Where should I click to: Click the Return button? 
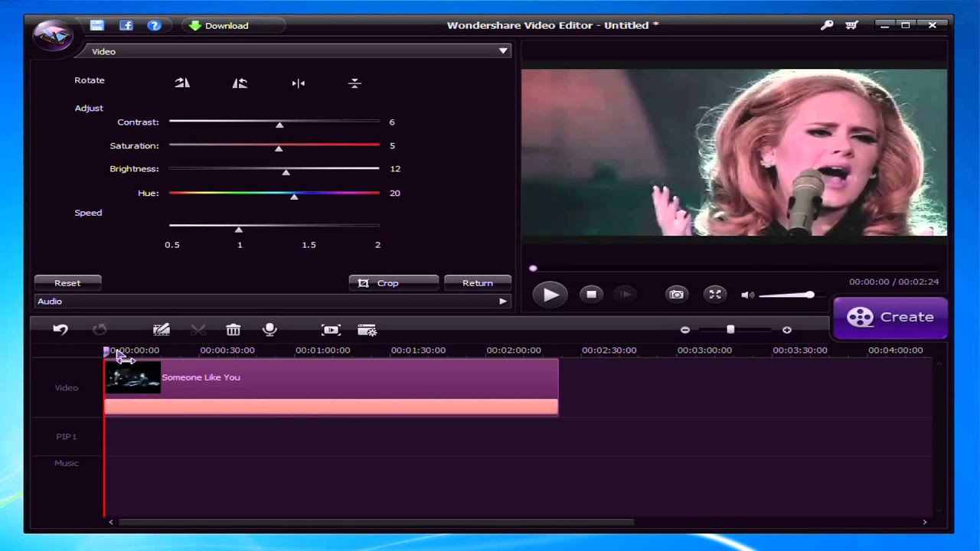pyautogui.click(x=478, y=283)
